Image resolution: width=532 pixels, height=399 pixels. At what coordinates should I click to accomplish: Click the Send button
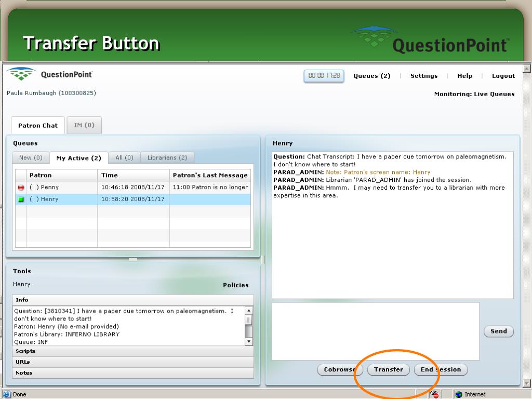(498, 331)
